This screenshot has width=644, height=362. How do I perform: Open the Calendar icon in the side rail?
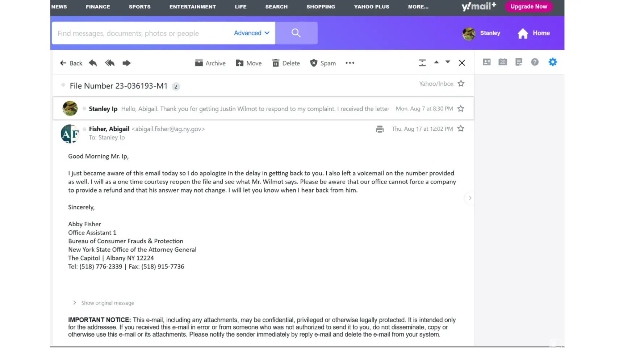point(503,62)
